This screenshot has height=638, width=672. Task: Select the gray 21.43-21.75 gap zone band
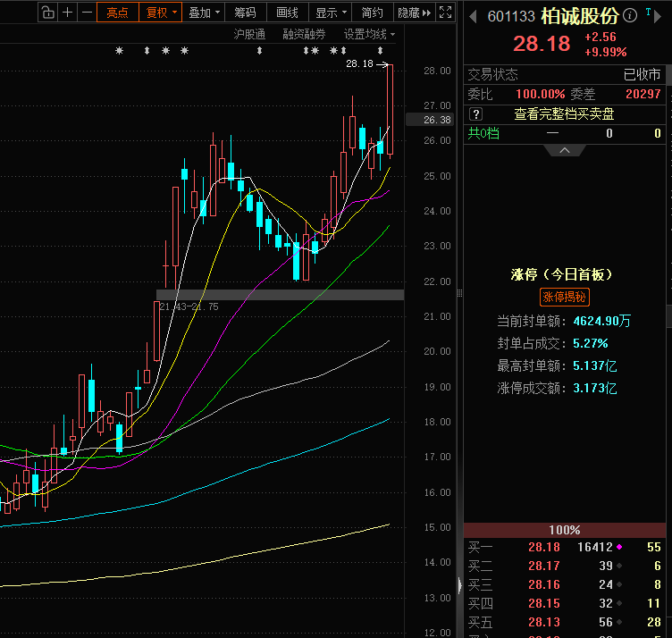(x=280, y=295)
